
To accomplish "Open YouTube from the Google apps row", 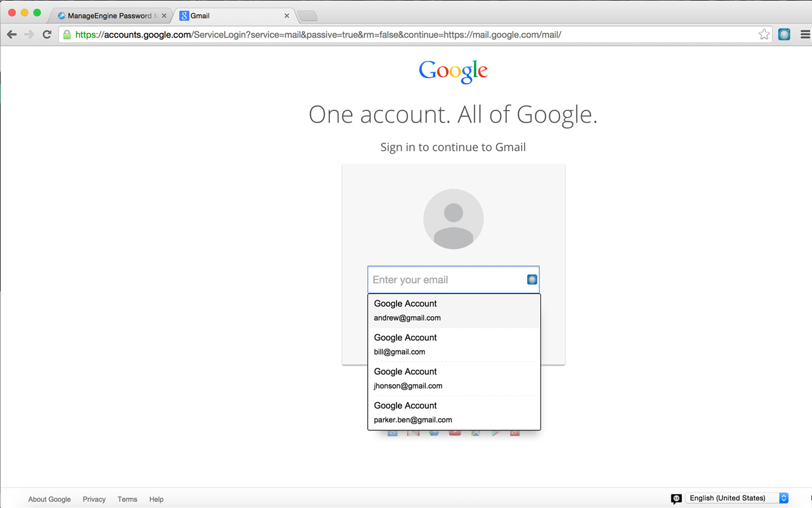I will (x=455, y=434).
